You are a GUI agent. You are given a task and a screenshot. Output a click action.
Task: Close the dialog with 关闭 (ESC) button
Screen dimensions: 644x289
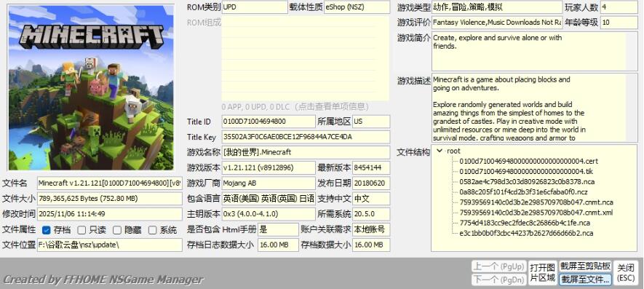coord(627,273)
